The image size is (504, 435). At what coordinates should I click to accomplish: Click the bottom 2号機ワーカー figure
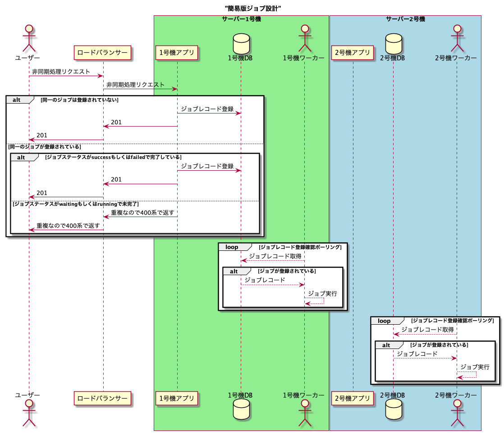(458, 414)
